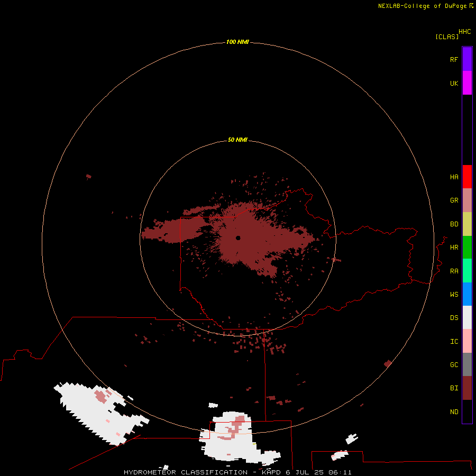476x476 pixels.
Task: Click the IC legend label
Action: (x=454, y=341)
